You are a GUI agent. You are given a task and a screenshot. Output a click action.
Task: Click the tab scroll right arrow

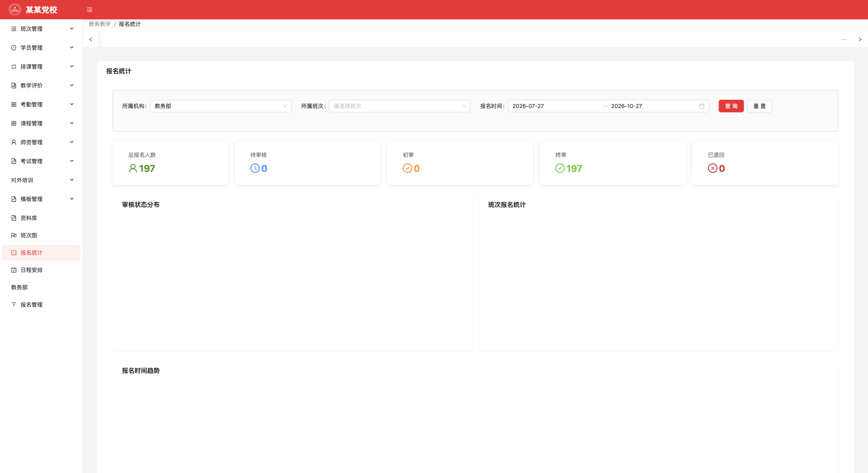[x=860, y=39]
